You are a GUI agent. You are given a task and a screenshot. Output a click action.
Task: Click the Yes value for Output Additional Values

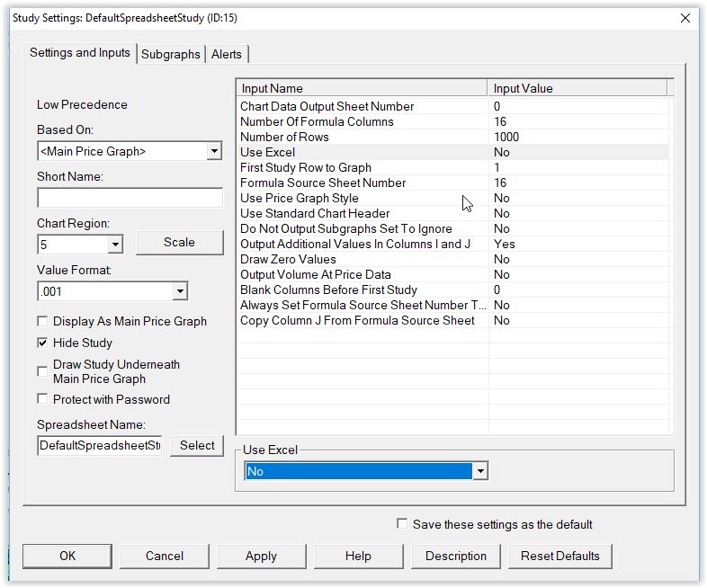(x=504, y=245)
